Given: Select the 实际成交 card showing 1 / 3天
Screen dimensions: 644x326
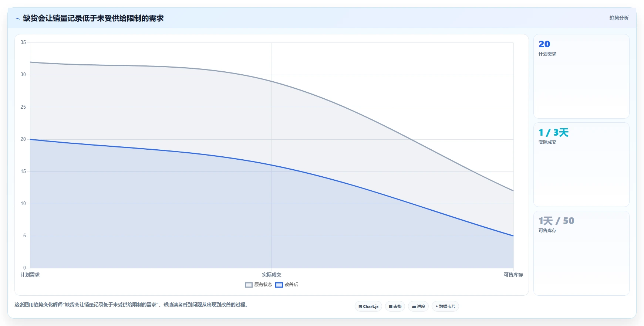Looking at the screenshot, I should click(x=581, y=164).
